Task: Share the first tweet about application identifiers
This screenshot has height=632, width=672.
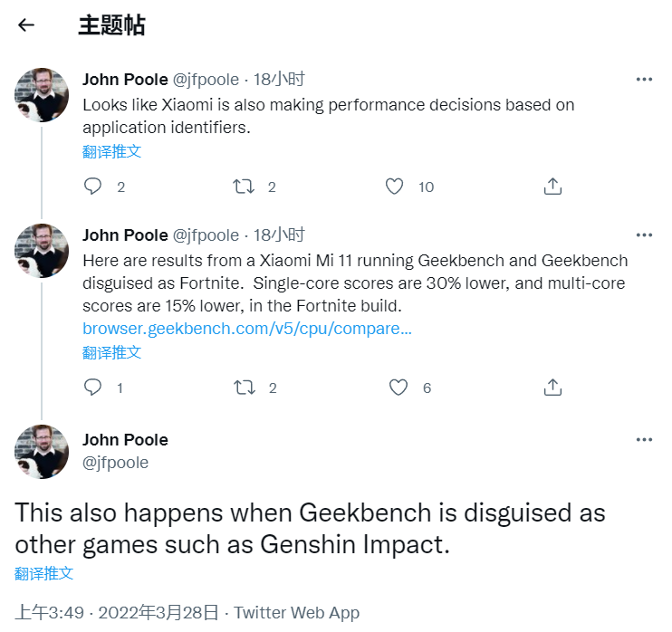Action: click(x=552, y=187)
